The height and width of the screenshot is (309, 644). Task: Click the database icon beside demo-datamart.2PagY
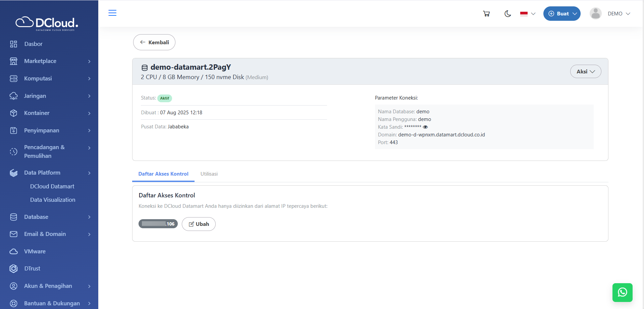145,68
